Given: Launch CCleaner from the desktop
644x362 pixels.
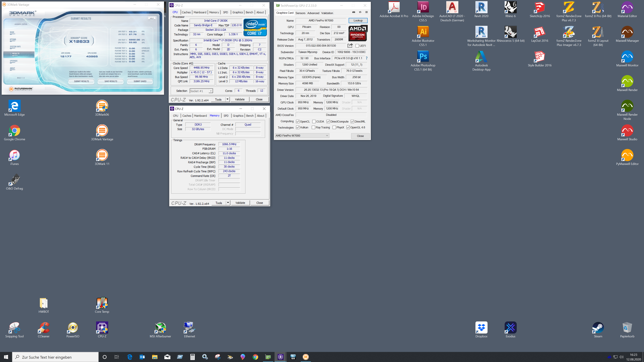Looking at the screenshot, I should 43,330.
